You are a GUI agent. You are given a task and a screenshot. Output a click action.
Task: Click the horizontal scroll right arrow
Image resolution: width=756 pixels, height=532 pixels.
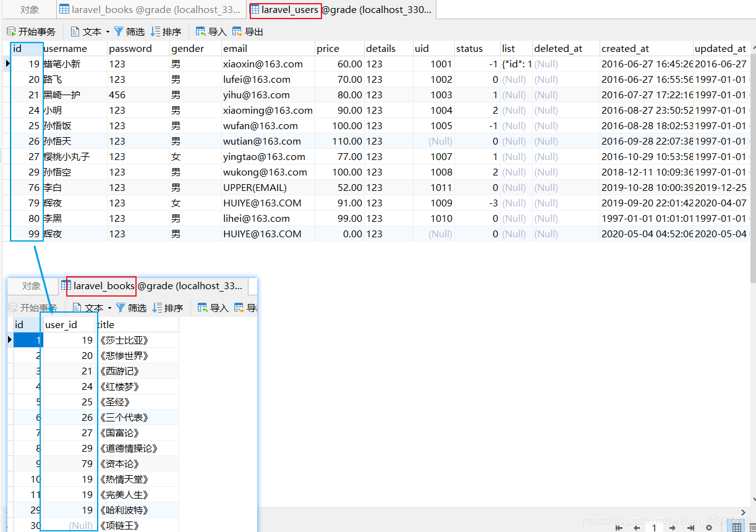[x=744, y=512]
